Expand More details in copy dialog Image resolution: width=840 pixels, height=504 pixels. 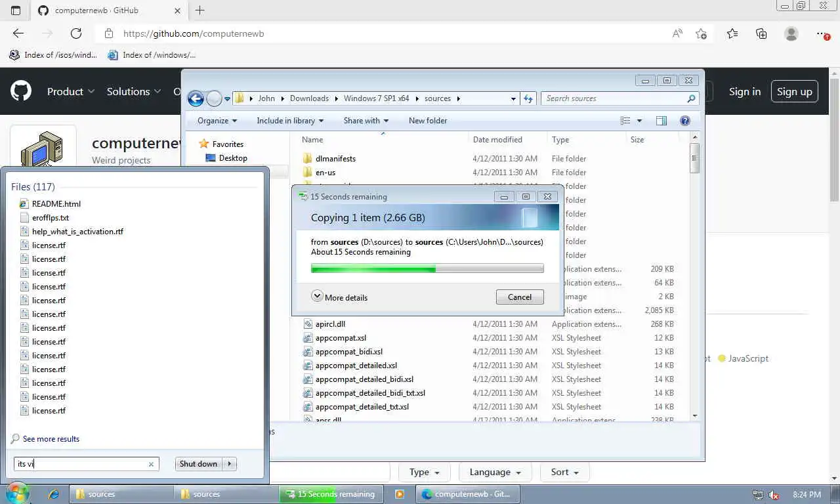[x=339, y=297]
